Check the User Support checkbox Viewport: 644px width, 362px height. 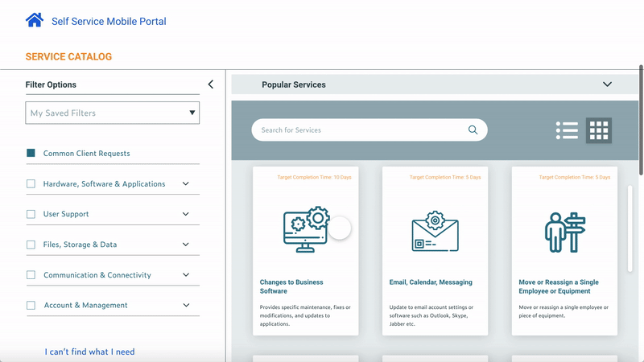[31, 214]
